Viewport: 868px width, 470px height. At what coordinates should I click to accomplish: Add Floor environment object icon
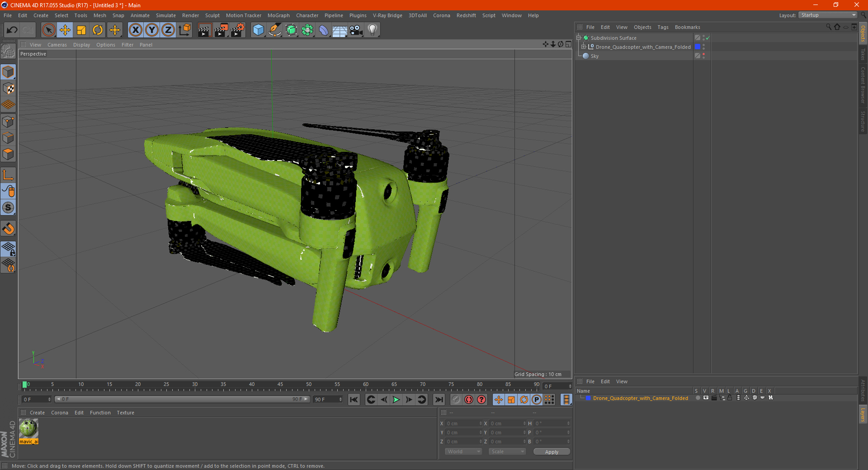point(340,30)
